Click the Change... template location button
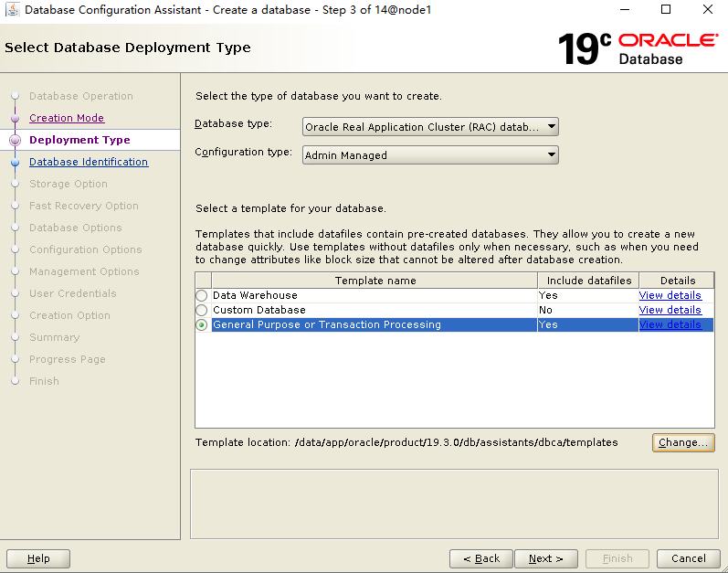Image resolution: width=728 pixels, height=573 pixels. tap(683, 442)
